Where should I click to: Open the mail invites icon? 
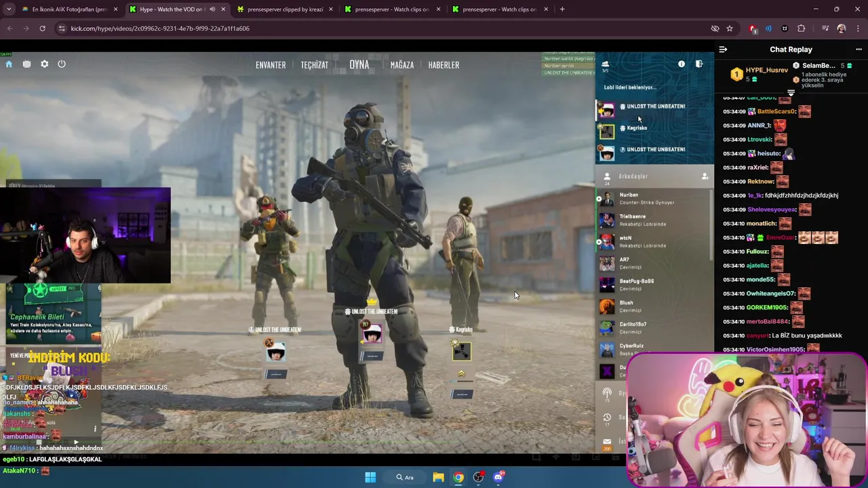pos(607,442)
